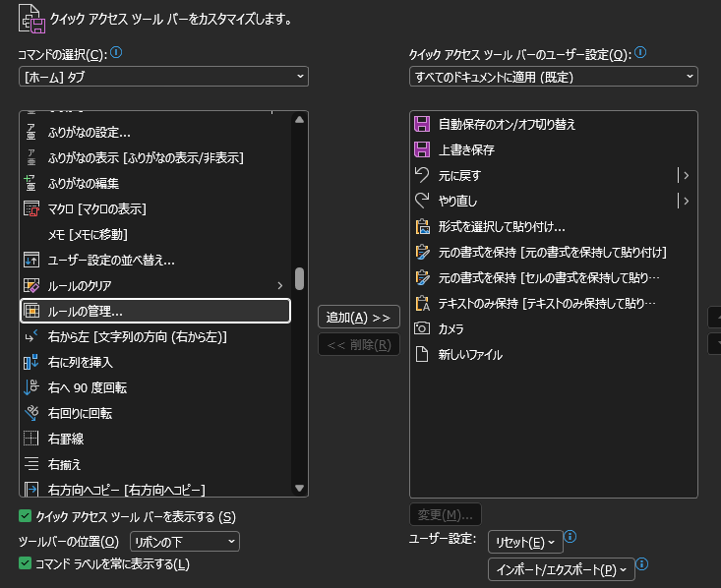Click the 自動保存のオン/オフ切り替え icon
The height and width of the screenshot is (588, 721).
tap(422, 124)
